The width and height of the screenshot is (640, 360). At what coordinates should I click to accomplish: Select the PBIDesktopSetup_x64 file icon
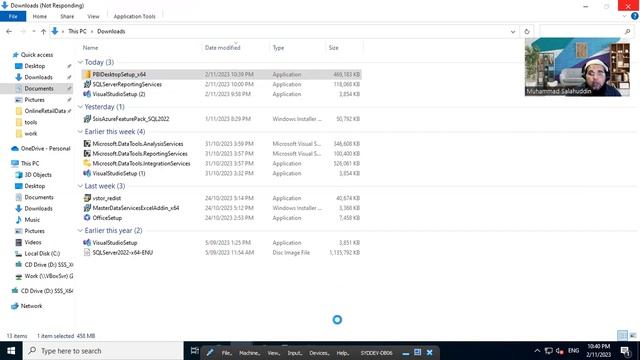(x=87, y=74)
